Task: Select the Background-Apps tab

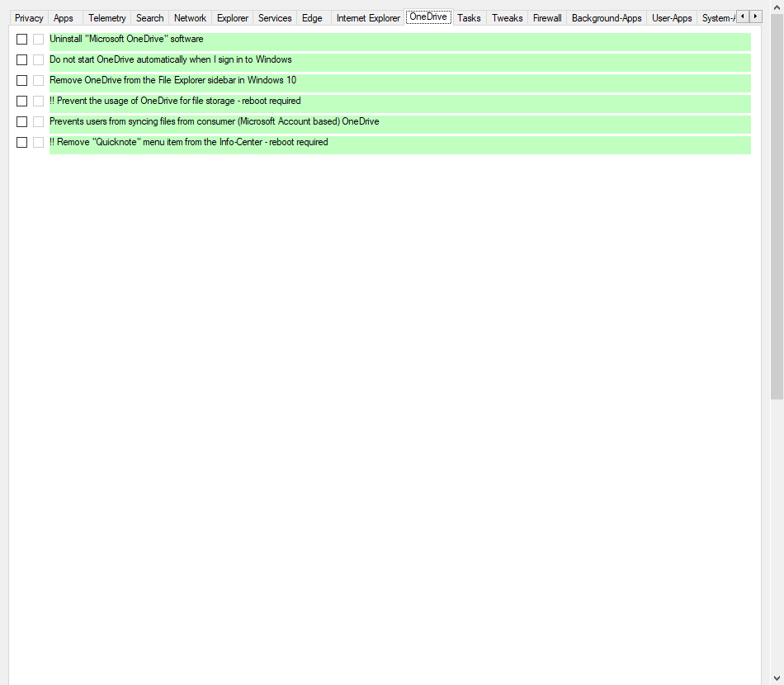Action: [x=607, y=18]
